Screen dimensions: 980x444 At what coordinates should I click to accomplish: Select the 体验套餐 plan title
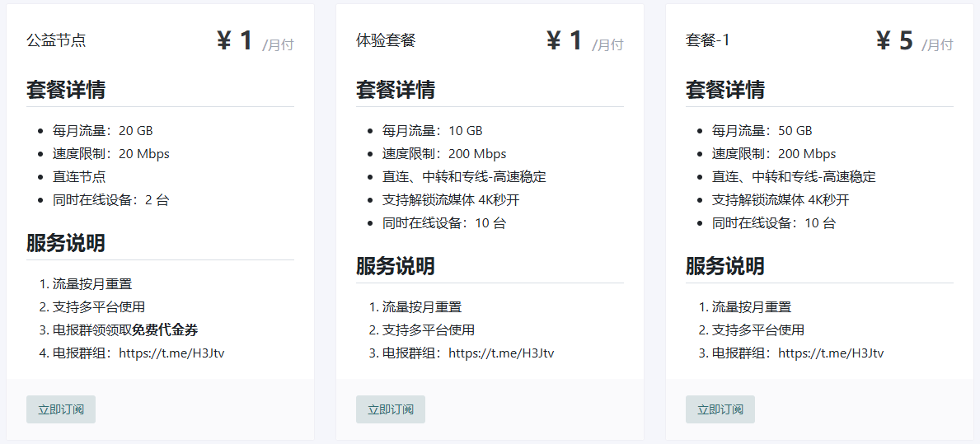[x=386, y=40]
